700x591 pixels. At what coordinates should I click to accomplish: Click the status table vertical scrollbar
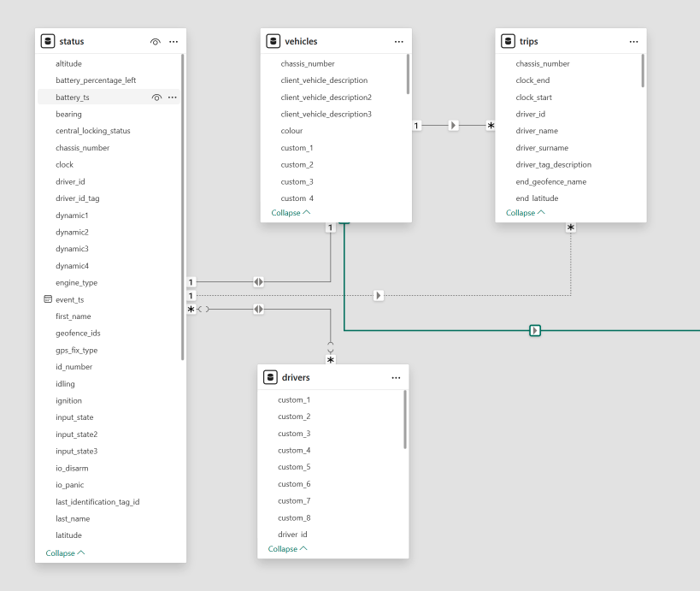[182, 205]
